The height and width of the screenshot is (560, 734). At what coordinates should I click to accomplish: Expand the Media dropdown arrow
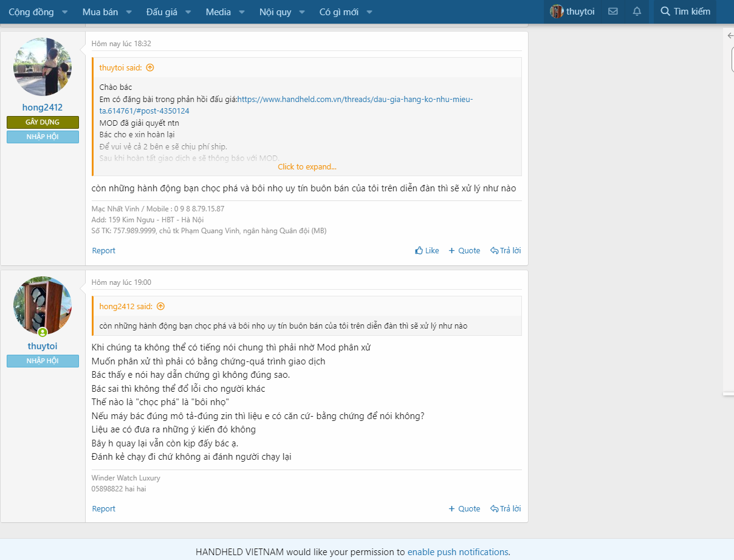[242, 12]
